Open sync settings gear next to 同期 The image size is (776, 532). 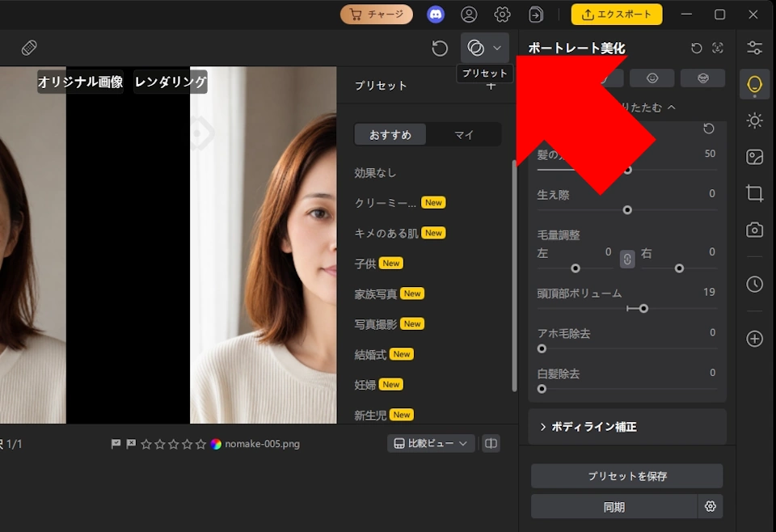[711, 506]
